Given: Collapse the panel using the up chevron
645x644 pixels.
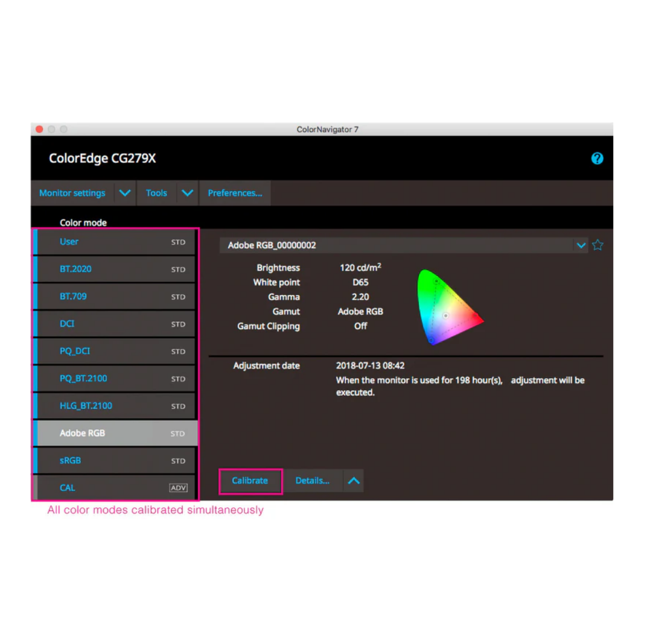Looking at the screenshot, I should pyautogui.click(x=354, y=480).
